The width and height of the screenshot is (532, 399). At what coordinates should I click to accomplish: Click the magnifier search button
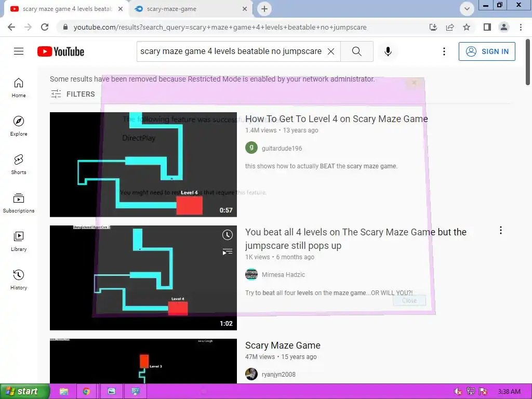point(356,51)
